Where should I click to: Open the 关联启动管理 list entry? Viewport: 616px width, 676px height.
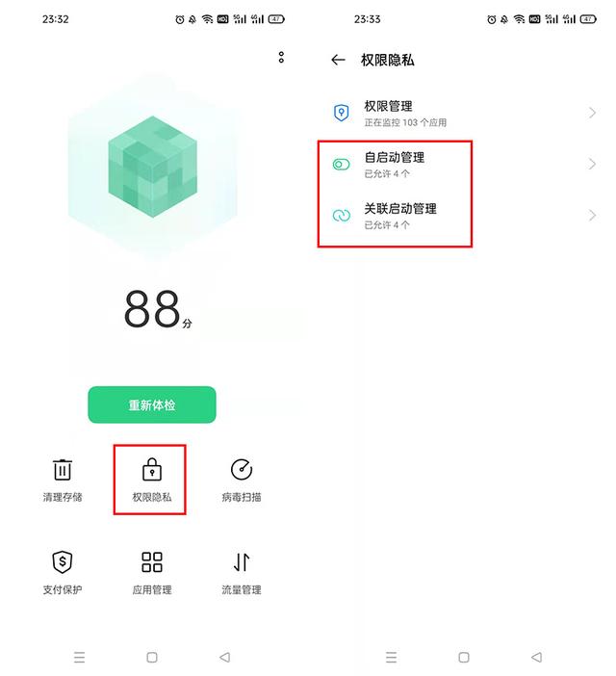(464, 215)
